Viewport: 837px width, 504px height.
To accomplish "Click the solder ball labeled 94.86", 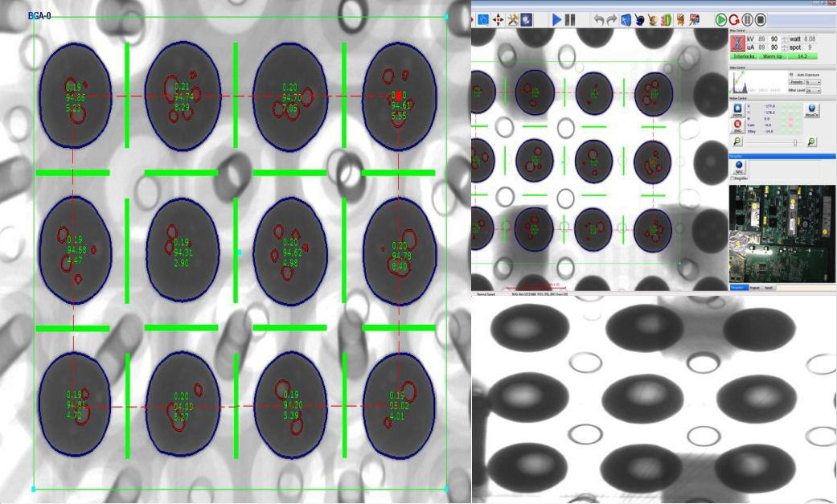I will tap(76, 95).
